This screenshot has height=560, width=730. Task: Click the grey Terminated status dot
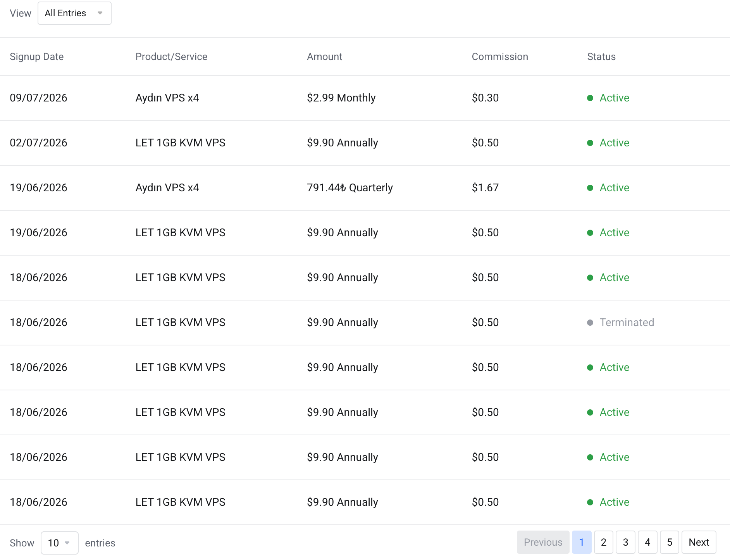[x=590, y=323]
